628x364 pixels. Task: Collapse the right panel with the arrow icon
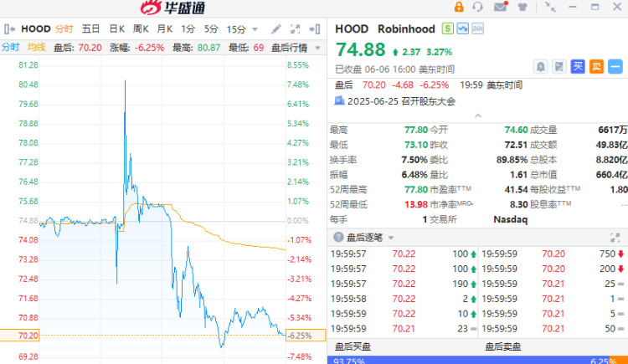point(315,28)
